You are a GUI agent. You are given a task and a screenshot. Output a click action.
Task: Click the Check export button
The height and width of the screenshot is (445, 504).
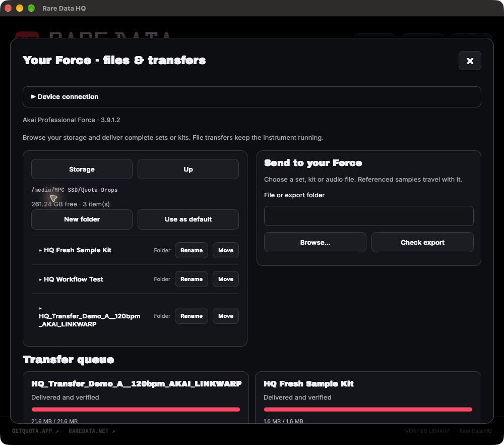coord(422,242)
